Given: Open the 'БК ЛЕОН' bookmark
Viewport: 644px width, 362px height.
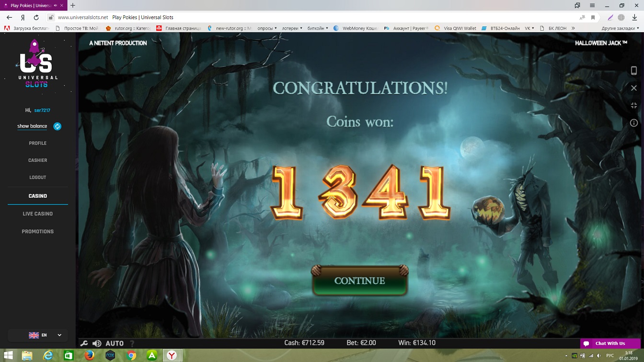Looking at the screenshot, I should click(552, 28).
